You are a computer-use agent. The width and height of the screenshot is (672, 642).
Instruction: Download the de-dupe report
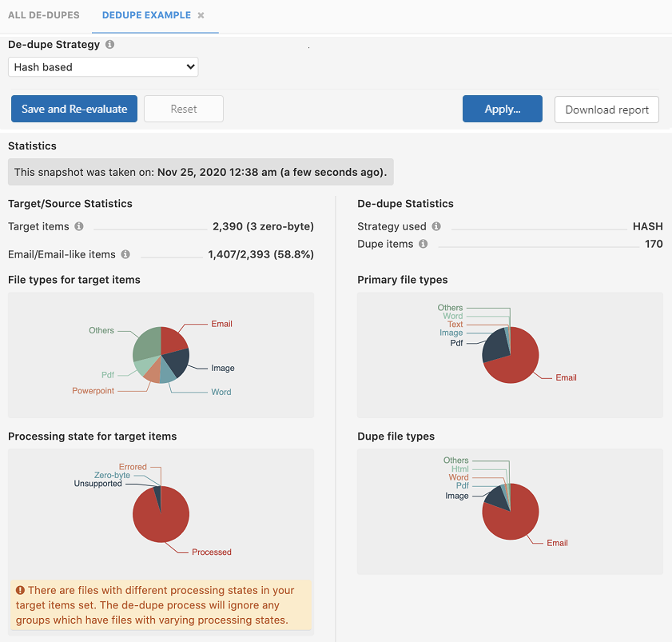606,109
